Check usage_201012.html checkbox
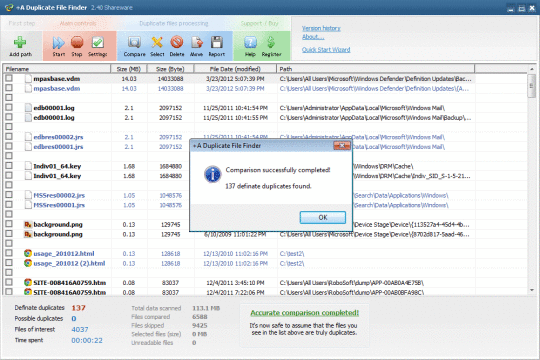540x360 pixels. point(9,253)
